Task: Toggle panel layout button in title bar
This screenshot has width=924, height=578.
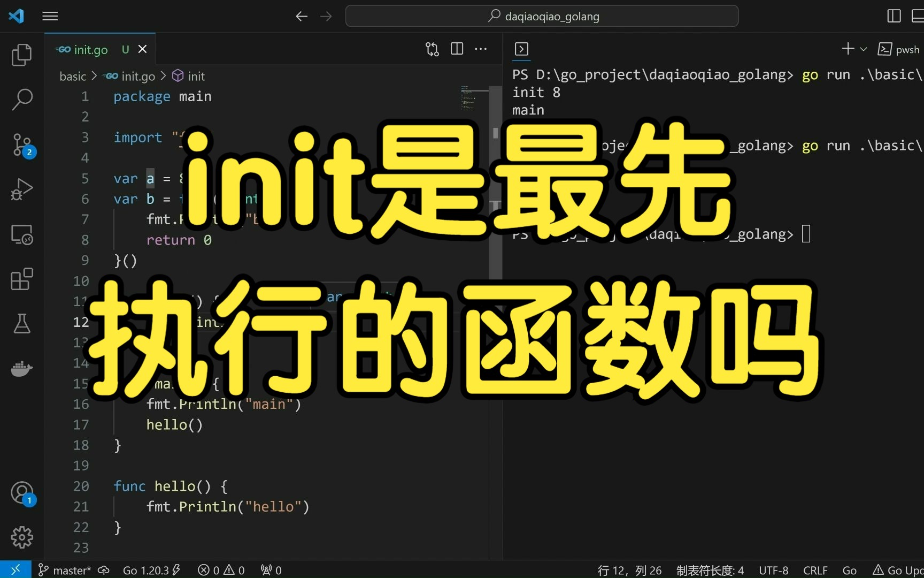Action: click(x=918, y=16)
